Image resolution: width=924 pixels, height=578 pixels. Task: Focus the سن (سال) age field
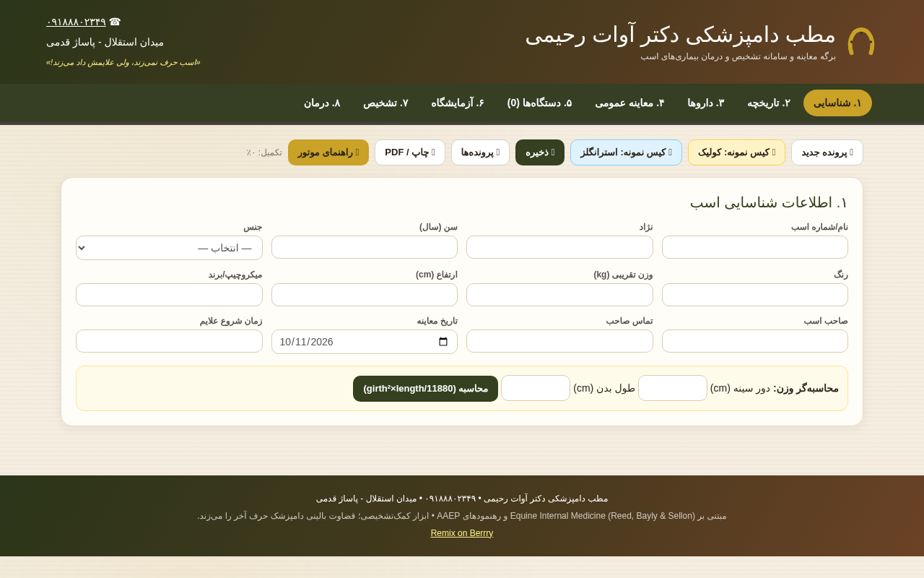[x=365, y=247]
